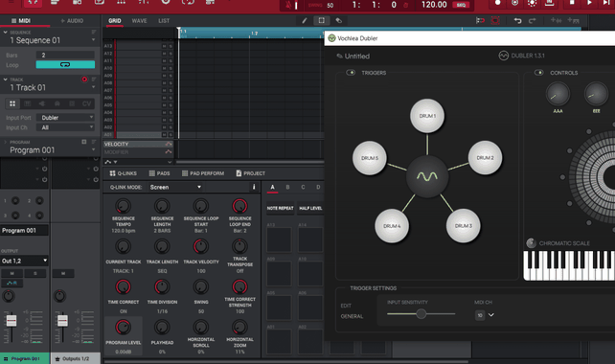Image resolution: width=615 pixels, height=364 pixels.
Task: Click the Q-Link info icon
Action: coord(254,187)
